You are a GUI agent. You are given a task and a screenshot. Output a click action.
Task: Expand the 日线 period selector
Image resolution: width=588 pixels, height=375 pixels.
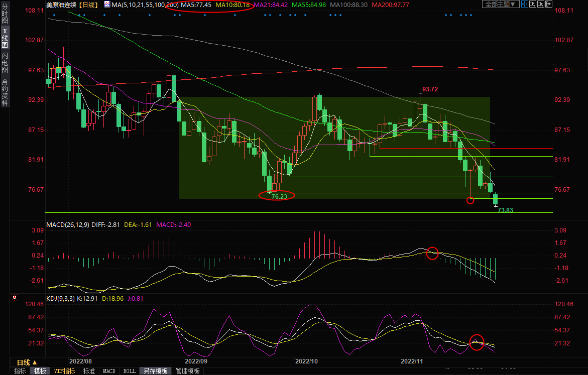pos(27,362)
